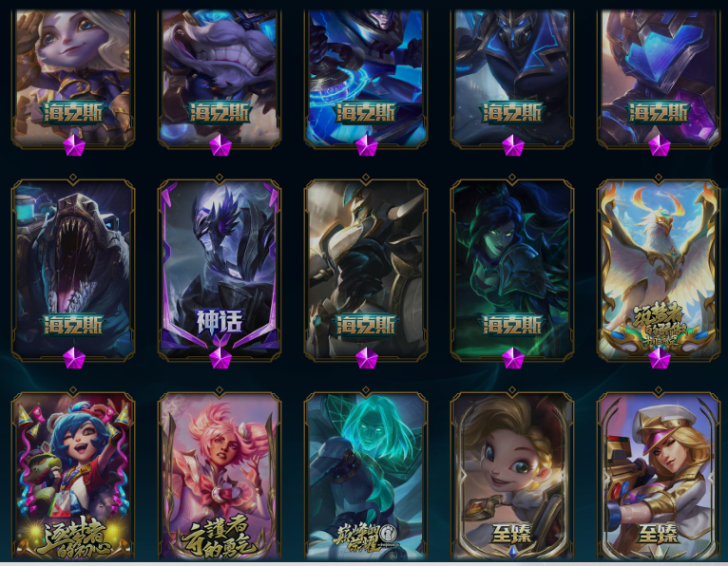Open the 神话 skin card with purple frame

click(220, 269)
